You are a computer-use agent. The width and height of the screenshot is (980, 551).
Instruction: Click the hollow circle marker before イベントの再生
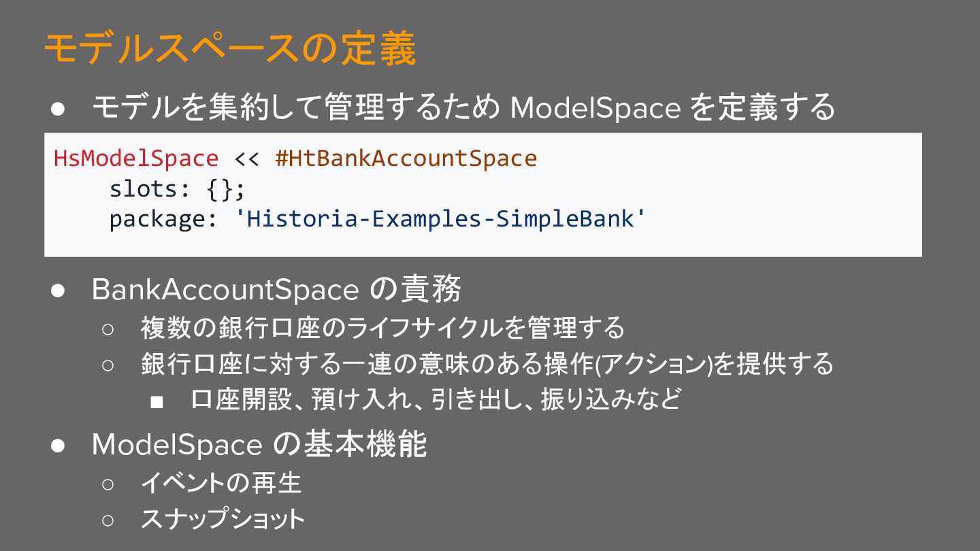(109, 484)
